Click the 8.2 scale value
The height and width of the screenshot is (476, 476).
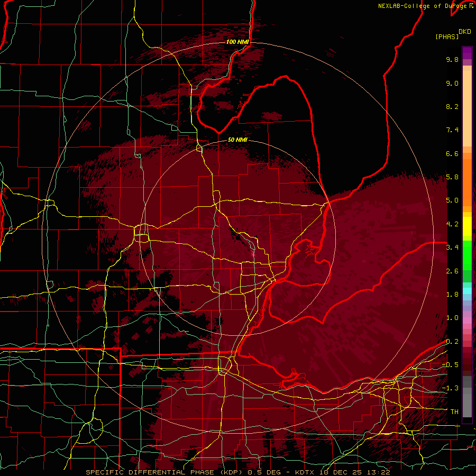[452, 106]
